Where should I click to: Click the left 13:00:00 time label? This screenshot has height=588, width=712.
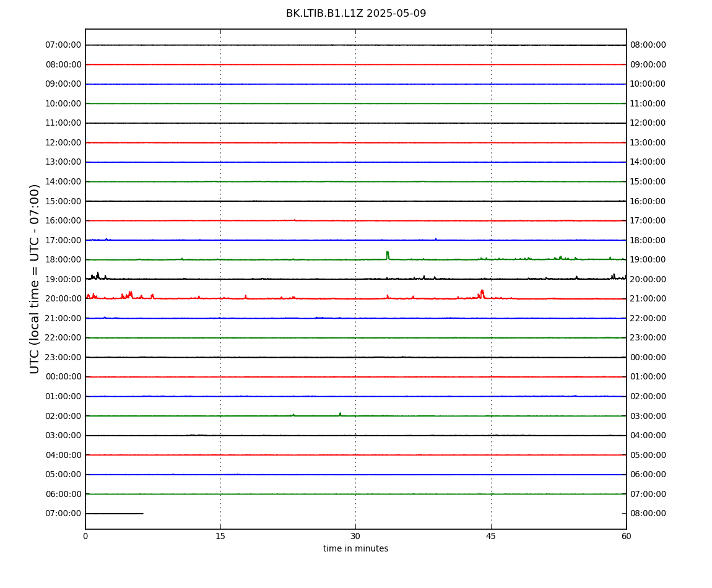63,162
